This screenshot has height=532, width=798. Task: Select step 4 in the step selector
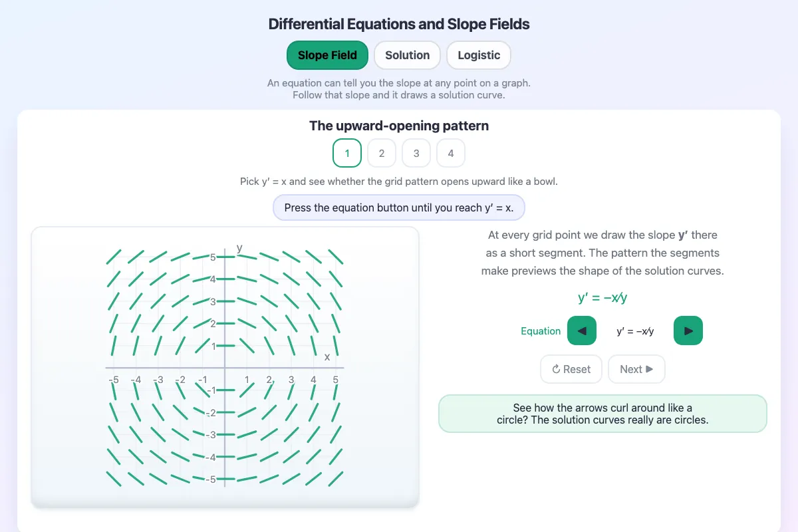[451, 153]
